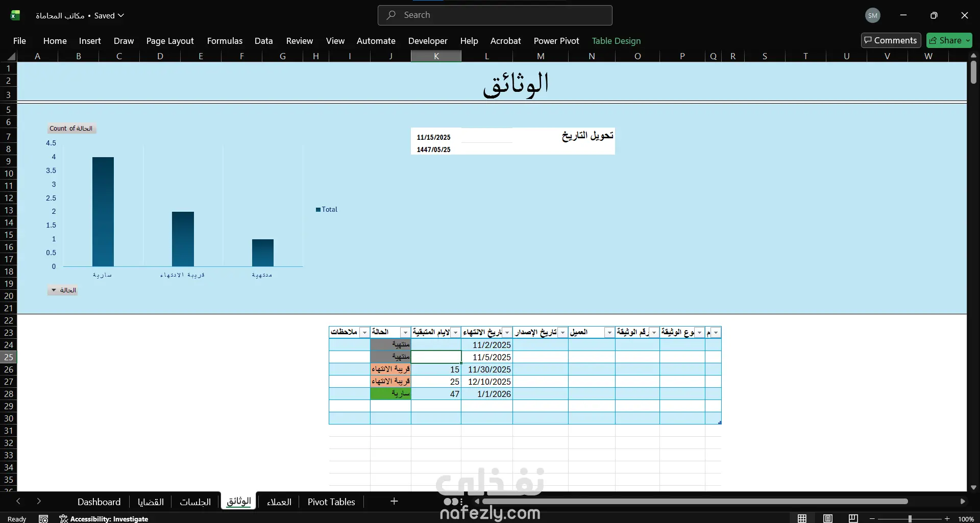
Task: Open the Insert ribbon tab
Action: pyautogui.click(x=90, y=41)
